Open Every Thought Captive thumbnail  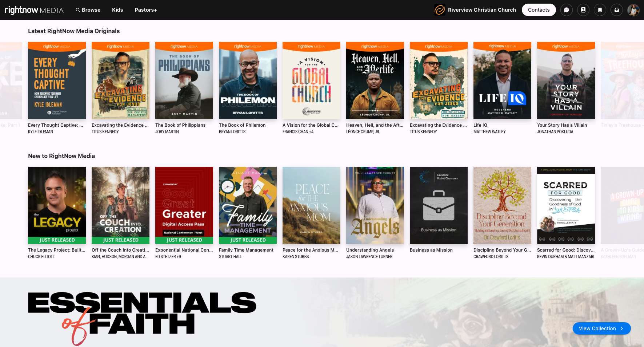[x=57, y=80]
